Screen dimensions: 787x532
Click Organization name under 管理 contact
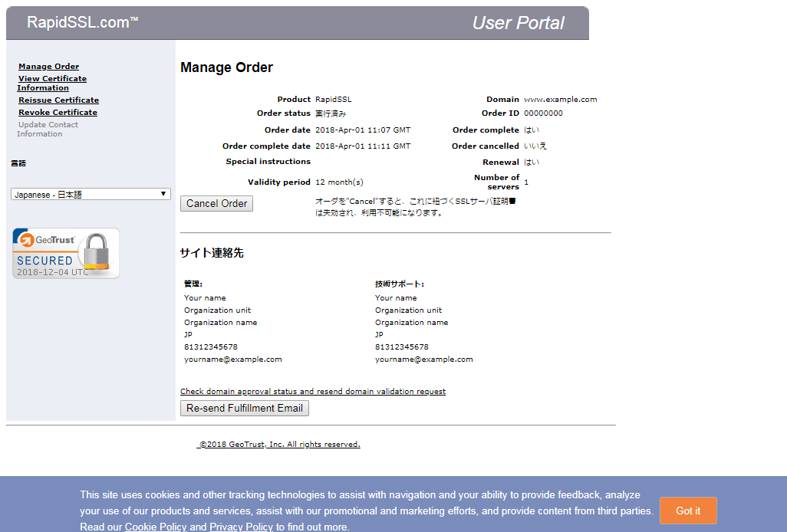click(221, 323)
